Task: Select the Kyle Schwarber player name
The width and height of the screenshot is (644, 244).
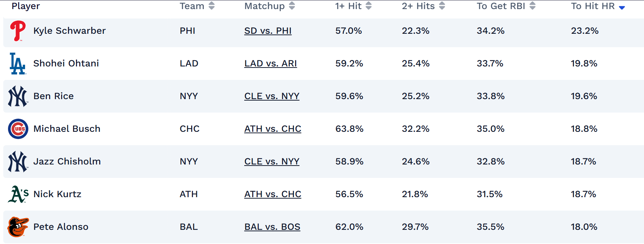Action: [x=69, y=31]
